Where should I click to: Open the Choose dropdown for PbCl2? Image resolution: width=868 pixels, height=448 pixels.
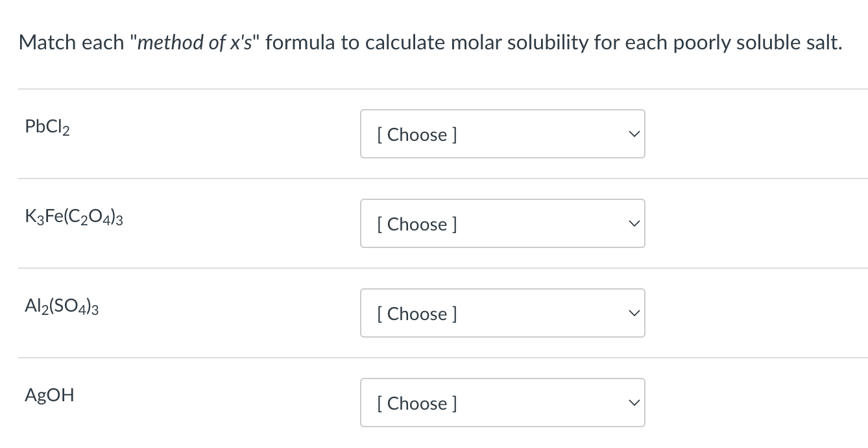click(503, 134)
